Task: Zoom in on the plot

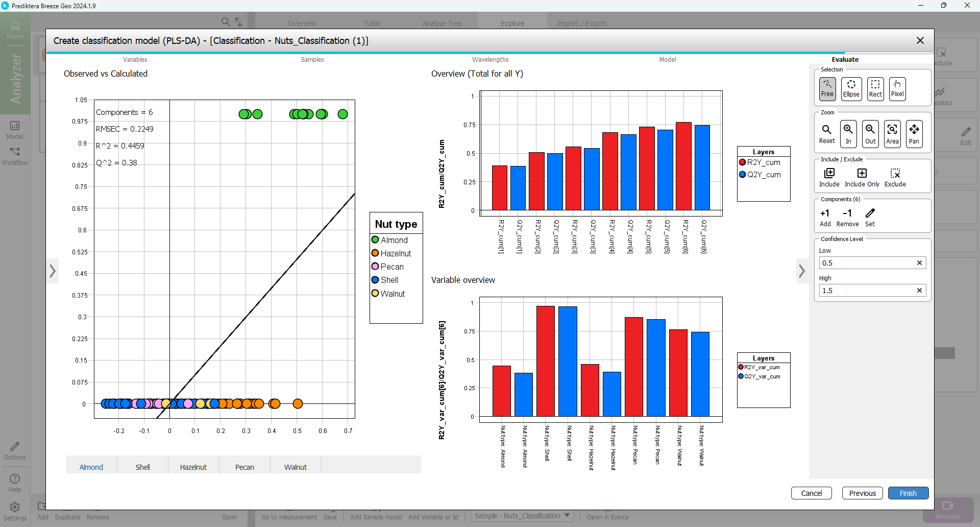Action: point(848,134)
